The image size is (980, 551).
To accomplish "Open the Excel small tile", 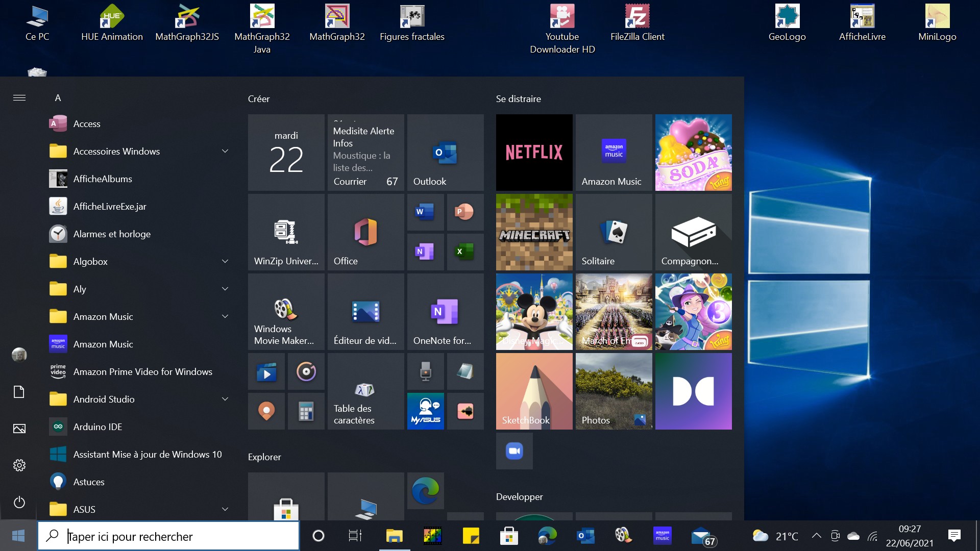I will tap(465, 252).
